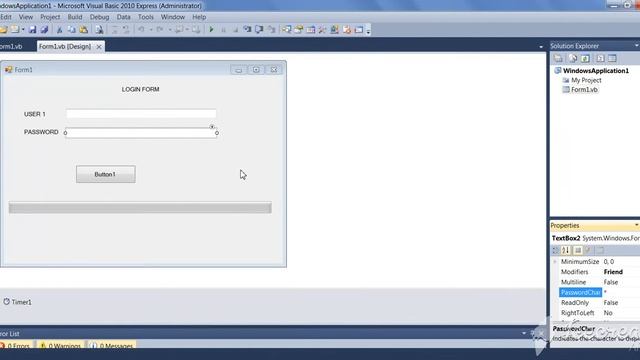The height and width of the screenshot is (360, 640).
Task: Click Show All Files in Solution Explorer
Action: point(573,58)
